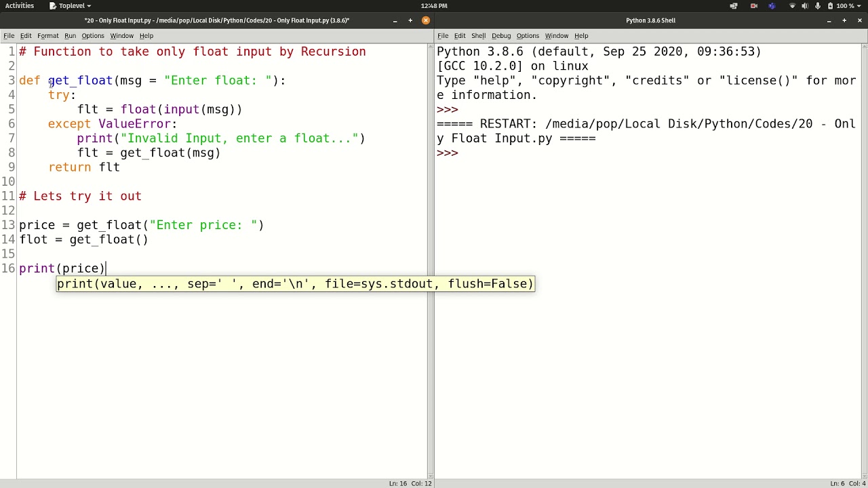Close the editor window with orange button
Screen dimensions: 868x488
click(x=426, y=20)
